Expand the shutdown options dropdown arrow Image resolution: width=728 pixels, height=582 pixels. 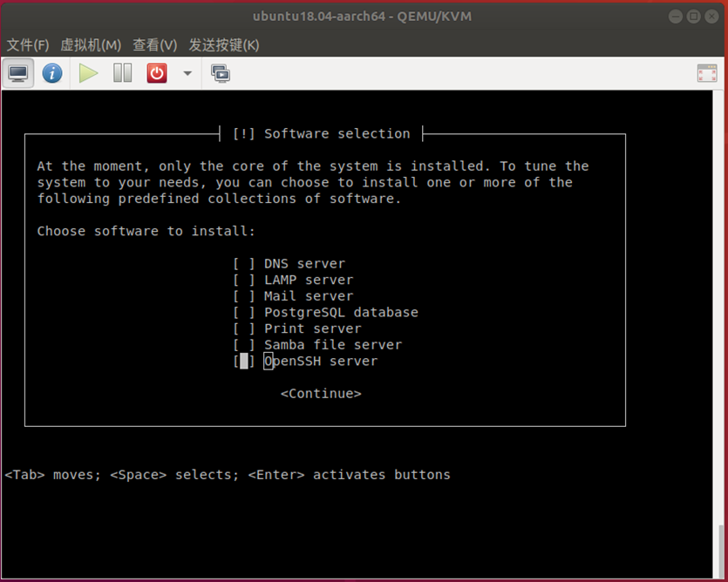tap(187, 73)
